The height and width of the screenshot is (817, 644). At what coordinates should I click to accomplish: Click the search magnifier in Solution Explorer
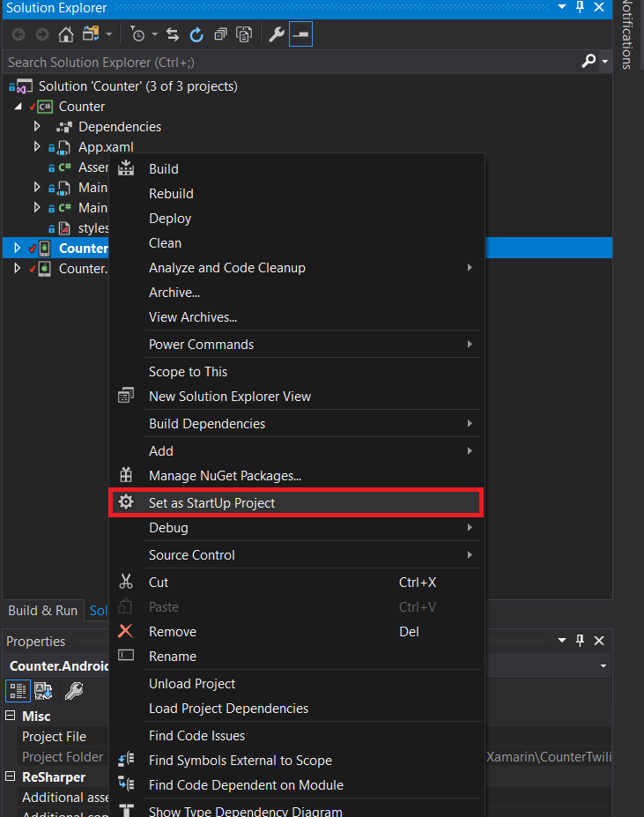coord(587,63)
